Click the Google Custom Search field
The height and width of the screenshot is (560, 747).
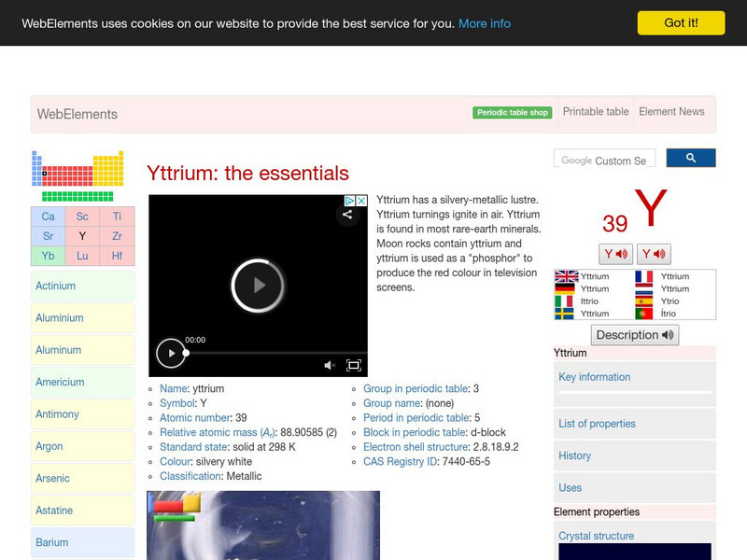click(x=604, y=159)
